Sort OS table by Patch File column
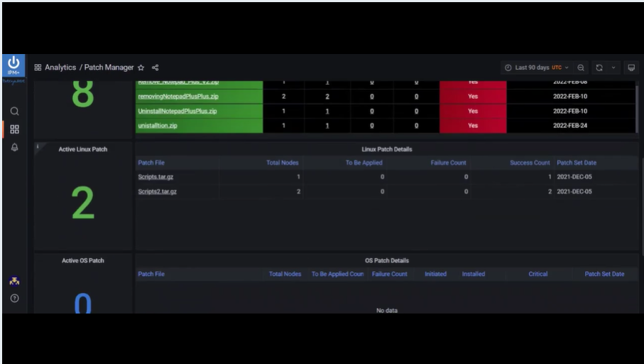Screen dimensions: 644x364 tap(151, 274)
